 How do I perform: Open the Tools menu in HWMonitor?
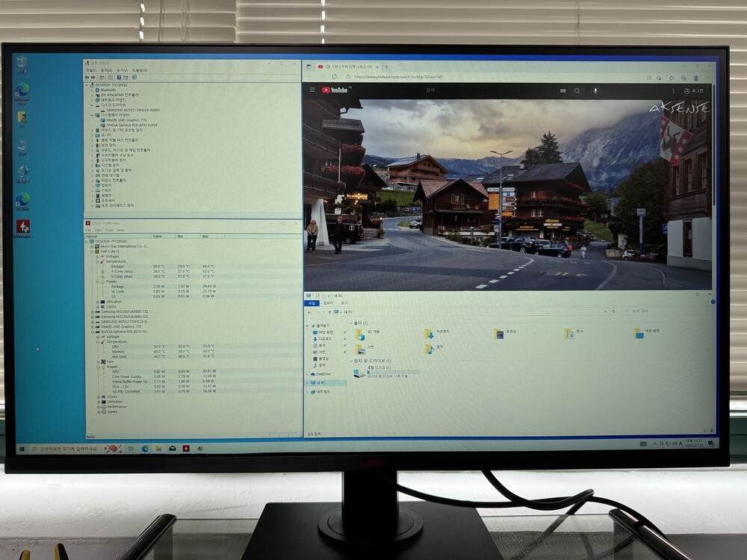pyautogui.click(x=109, y=230)
